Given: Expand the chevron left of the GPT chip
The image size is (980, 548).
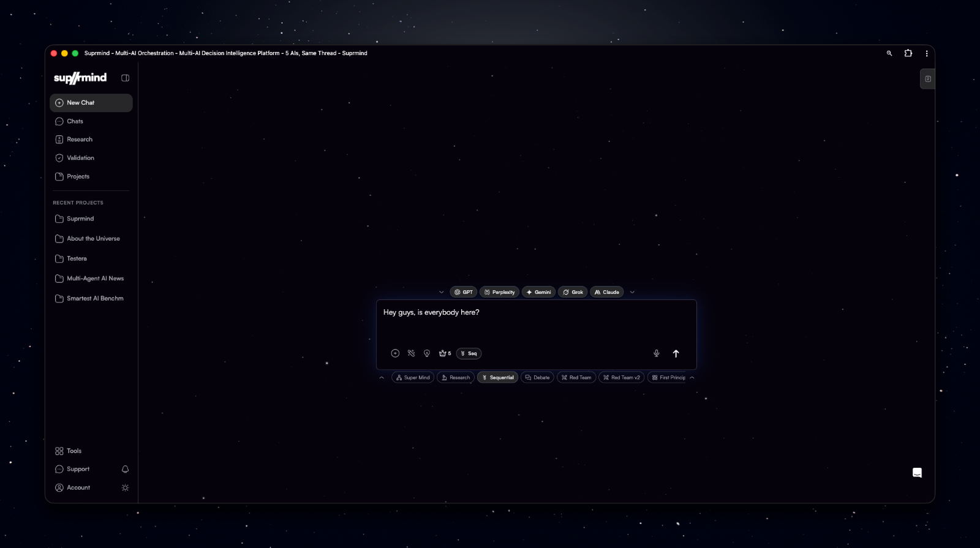Looking at the screenshot, I should pos(441,292).
